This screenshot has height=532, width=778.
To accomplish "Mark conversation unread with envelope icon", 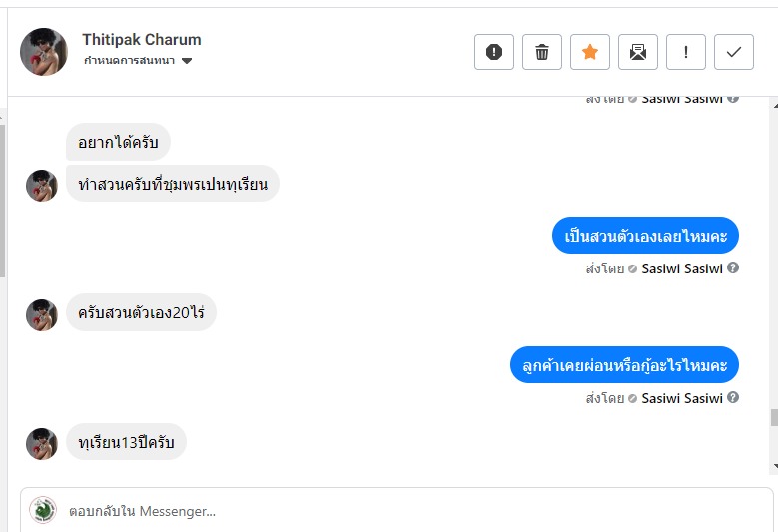I will [x=638, y=53].
